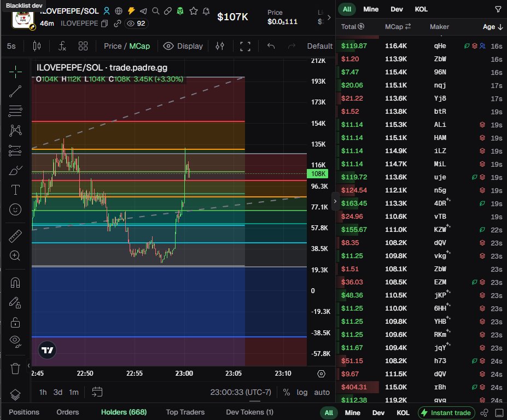507x420 pixels.
Task: Open the forecasting and position tools
Action: (x=15, y=150)
